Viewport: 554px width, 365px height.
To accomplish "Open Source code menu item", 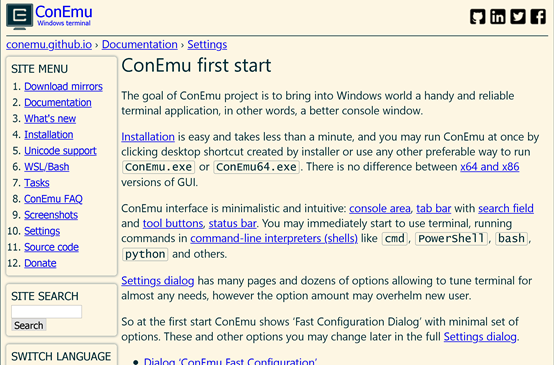I will pyautogui.click(x=51, y=247).
